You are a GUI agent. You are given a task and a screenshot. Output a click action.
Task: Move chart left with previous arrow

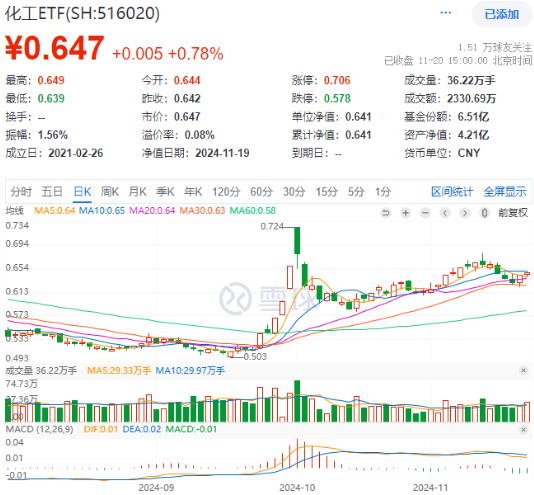445,213
